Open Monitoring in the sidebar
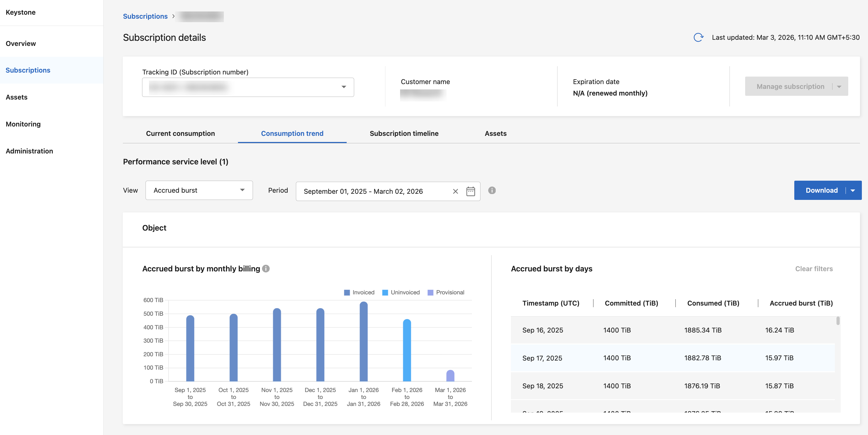 [x=23, y=124]
